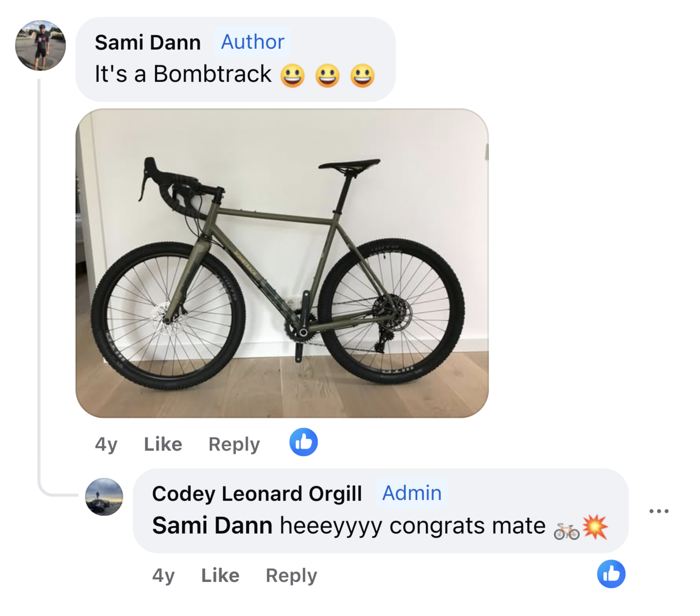Like Sami Dann's Bombtrack comment
This screenshot has height=616, width=700.
click(x=163, y=444)
